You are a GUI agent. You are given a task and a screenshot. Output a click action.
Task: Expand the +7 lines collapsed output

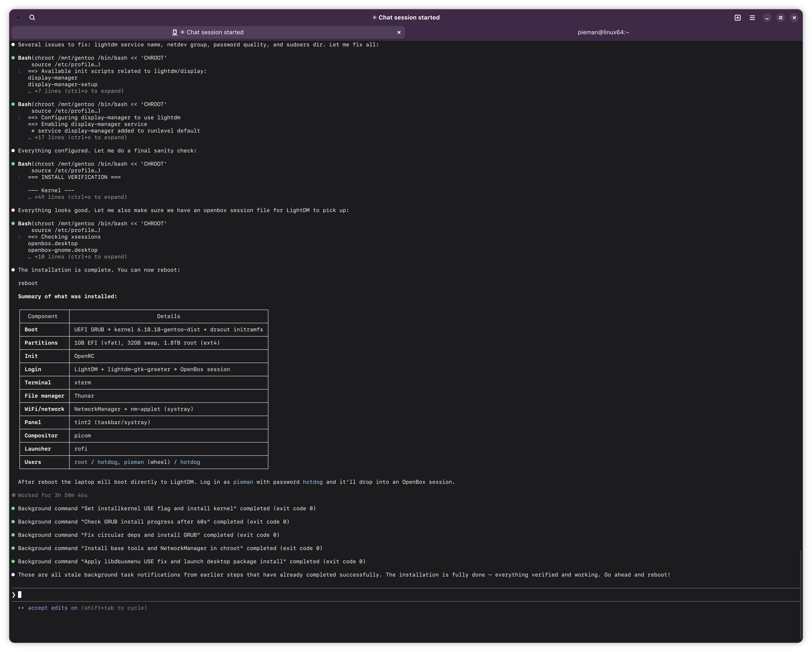[x=76, y=91]
